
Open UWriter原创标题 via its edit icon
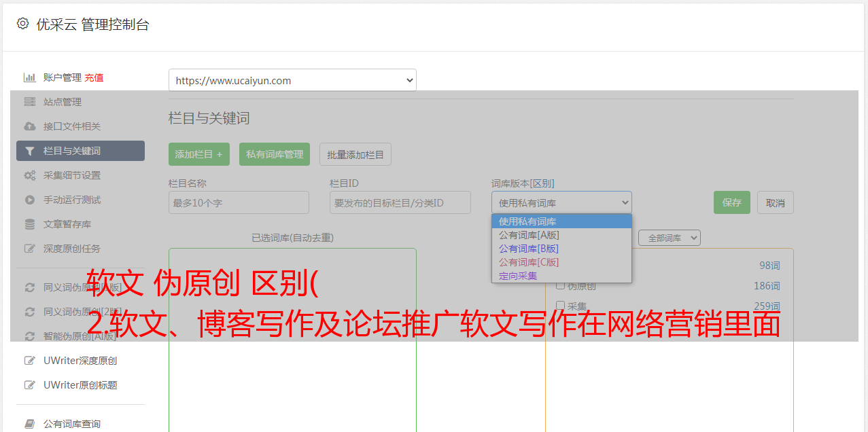29,385
